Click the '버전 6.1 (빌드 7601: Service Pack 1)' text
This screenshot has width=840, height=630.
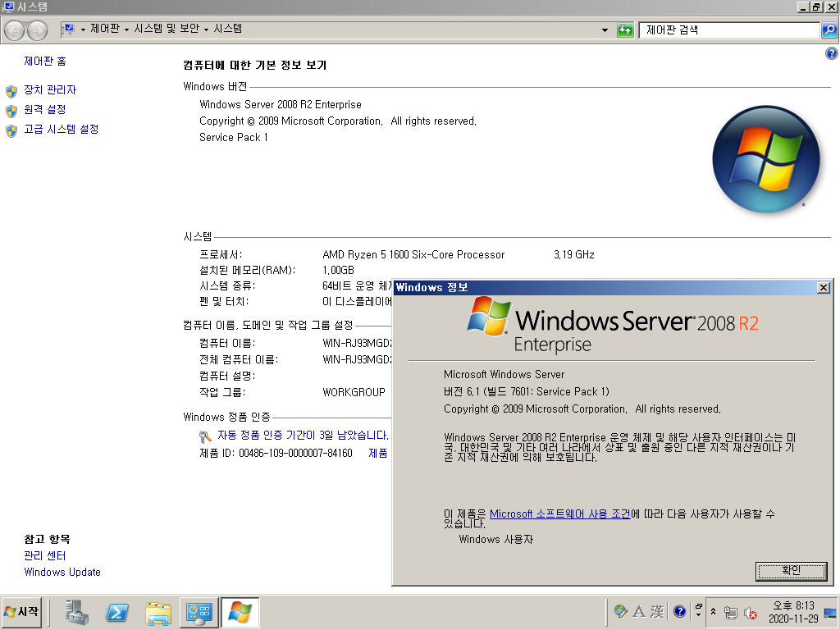click(x=527, y=391)
